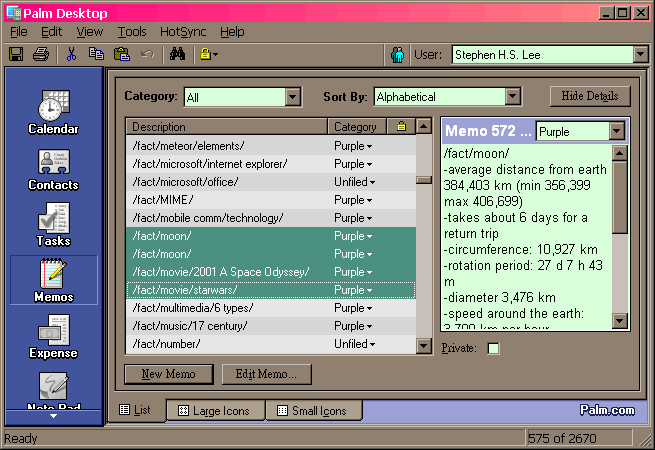Viewport: 655px width, 450px height.
Task: Click the Save toolbar icon
Action: tap(16, 54)
